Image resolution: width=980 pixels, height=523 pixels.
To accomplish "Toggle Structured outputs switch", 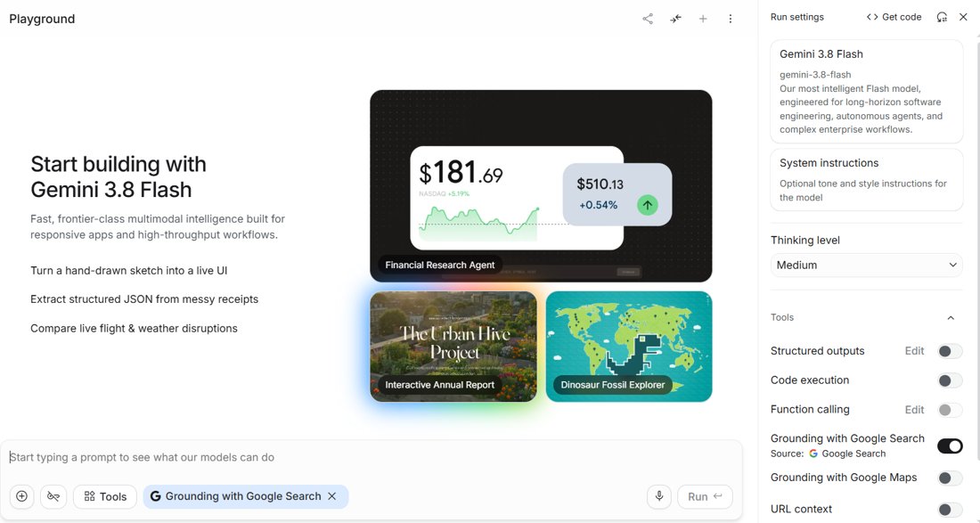I will click(950, 351).
